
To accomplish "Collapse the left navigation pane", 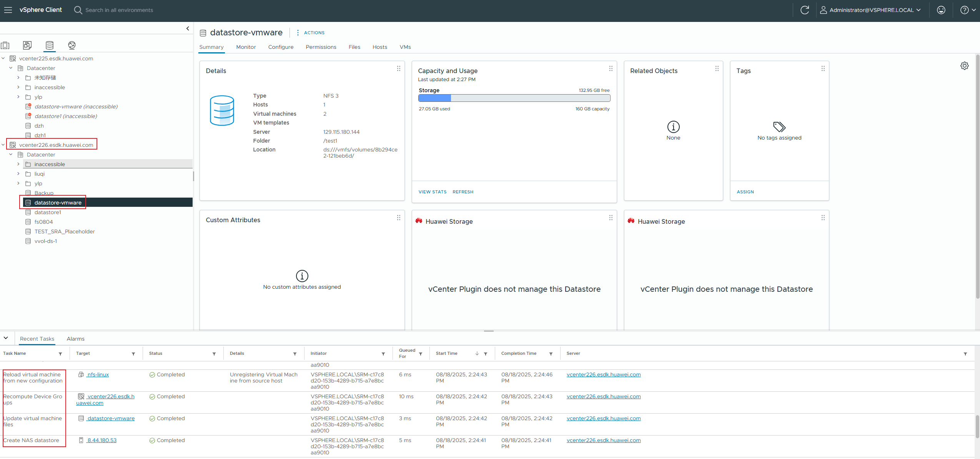I will pyautogui.click(x=188, y=28).
